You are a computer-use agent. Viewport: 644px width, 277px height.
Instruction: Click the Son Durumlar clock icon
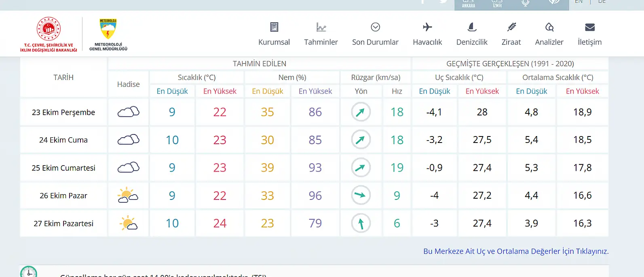click(x=375, y=27)
